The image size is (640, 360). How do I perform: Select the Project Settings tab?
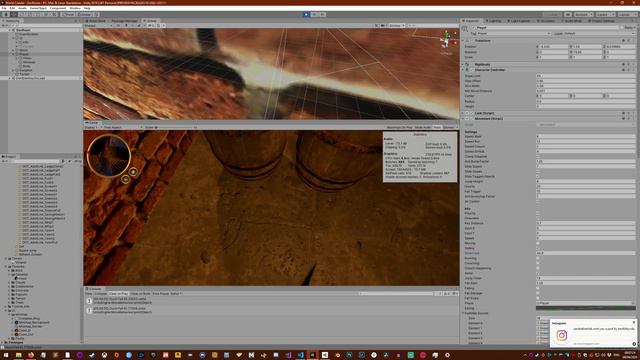[x=602, y=20]
